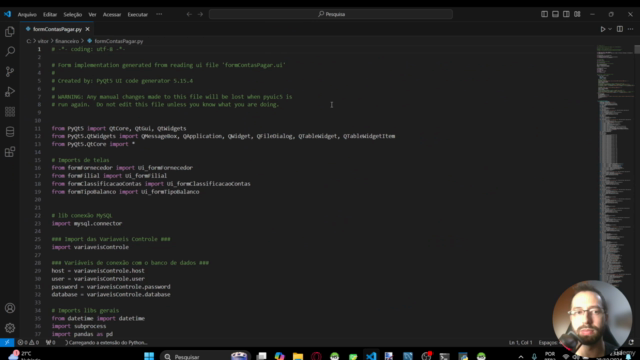Open the Accounts menu icon
This screenshot has height=360, width=640.
click(x=10, y=308)
